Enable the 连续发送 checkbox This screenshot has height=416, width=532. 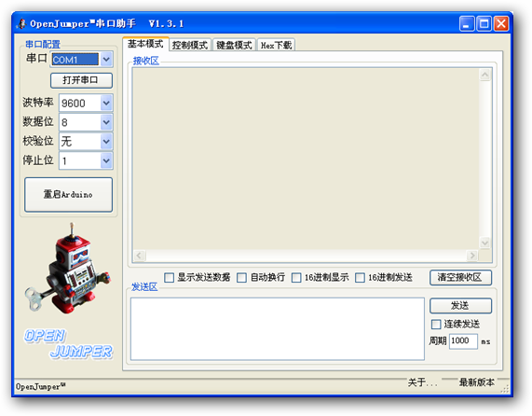(436, 324)
